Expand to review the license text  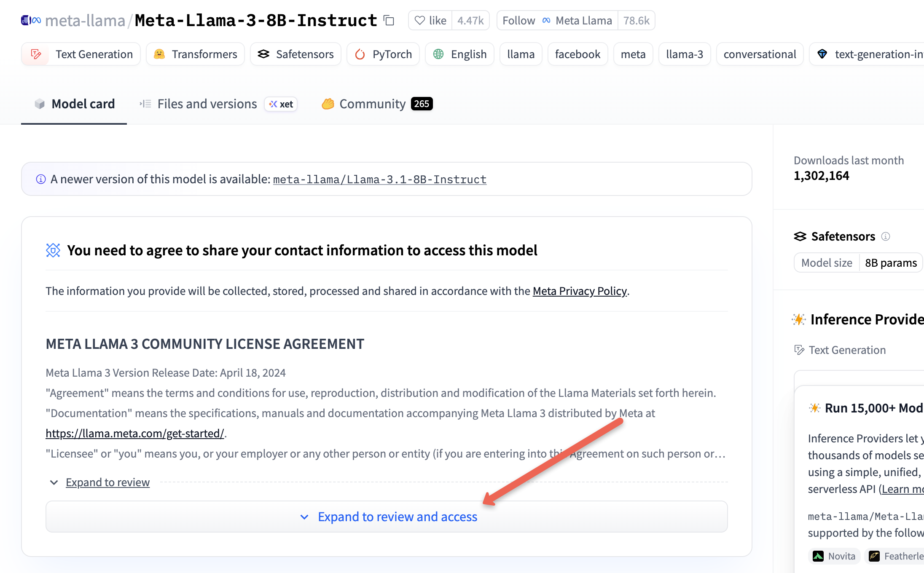tap(107, 482)
